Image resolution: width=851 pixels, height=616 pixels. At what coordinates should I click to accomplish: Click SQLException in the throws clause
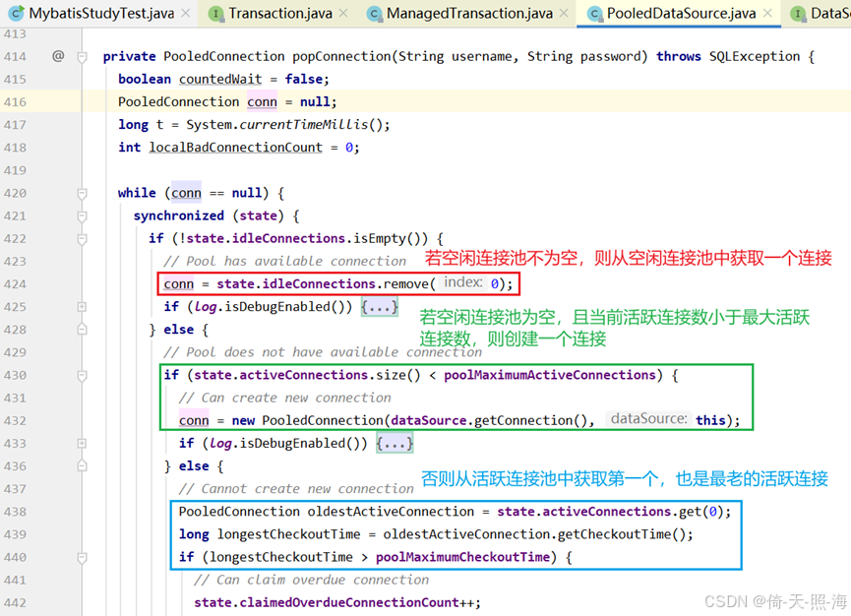755,56
